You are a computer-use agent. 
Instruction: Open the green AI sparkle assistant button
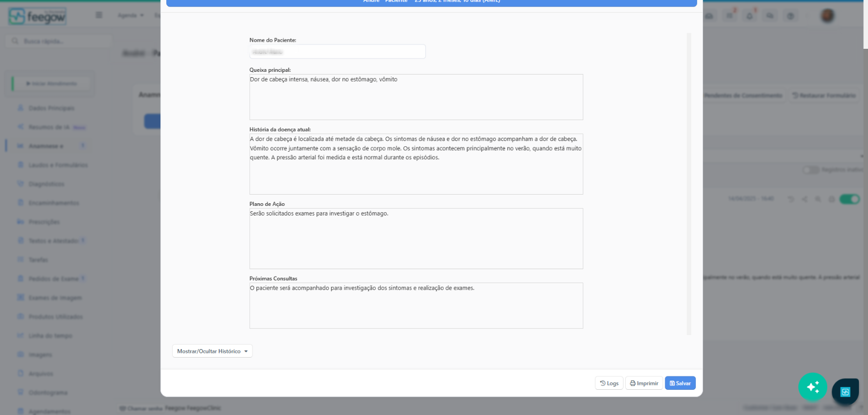pyautogui.click(x=813, y=387)
